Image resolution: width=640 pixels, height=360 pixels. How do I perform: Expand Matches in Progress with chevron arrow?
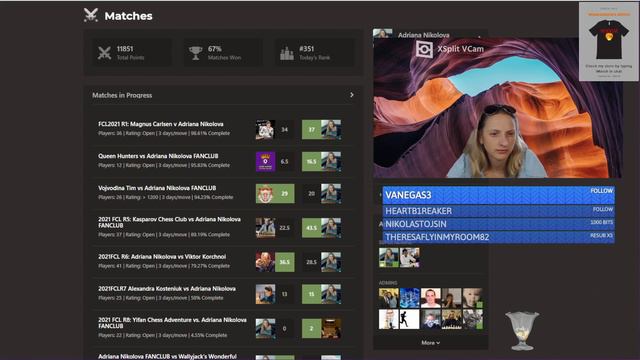click(x=351, y=95)
